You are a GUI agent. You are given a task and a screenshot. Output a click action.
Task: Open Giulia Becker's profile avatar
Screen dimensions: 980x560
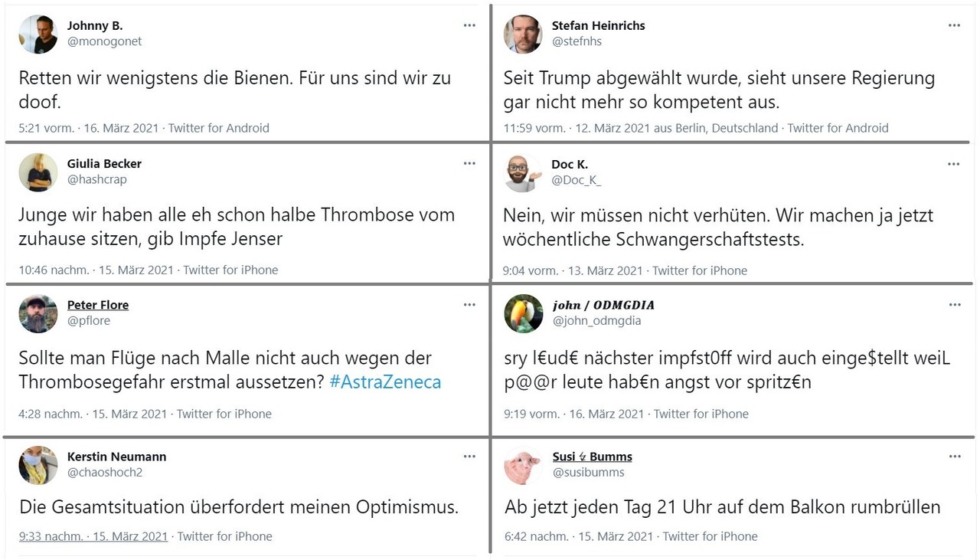pyautogui.click(x=38, y=172)
